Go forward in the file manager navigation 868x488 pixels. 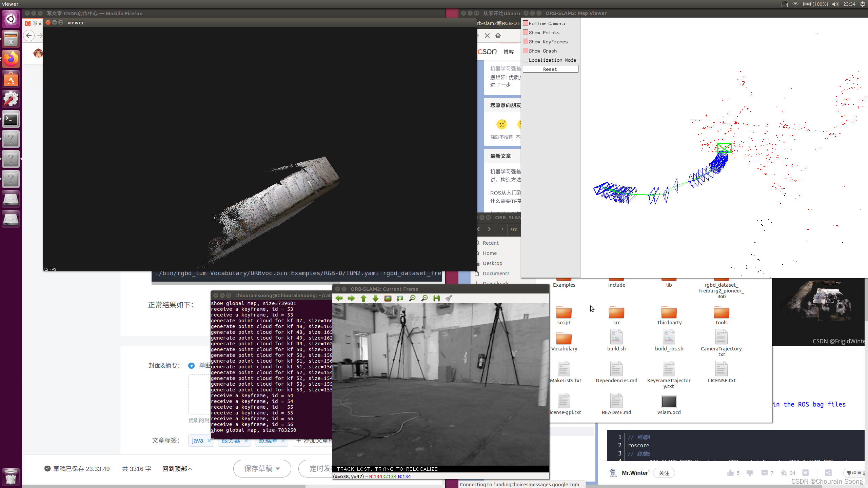(x=489, y=229)
